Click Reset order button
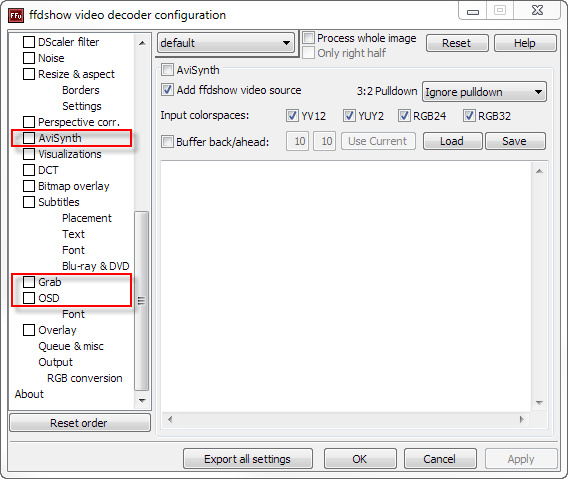Image resolution: width=568 pixels, height=479 pixels. tap(79, 423)
